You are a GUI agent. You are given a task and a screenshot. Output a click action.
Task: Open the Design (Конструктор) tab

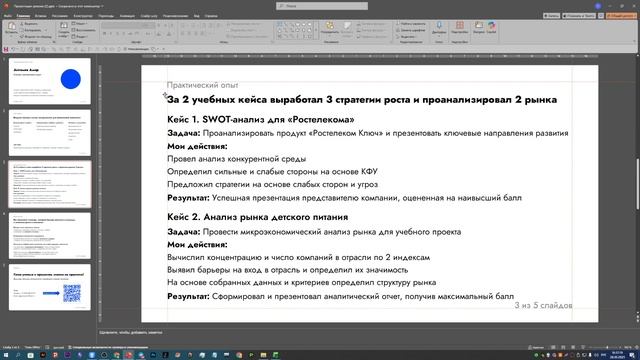(x=83, y=16)
